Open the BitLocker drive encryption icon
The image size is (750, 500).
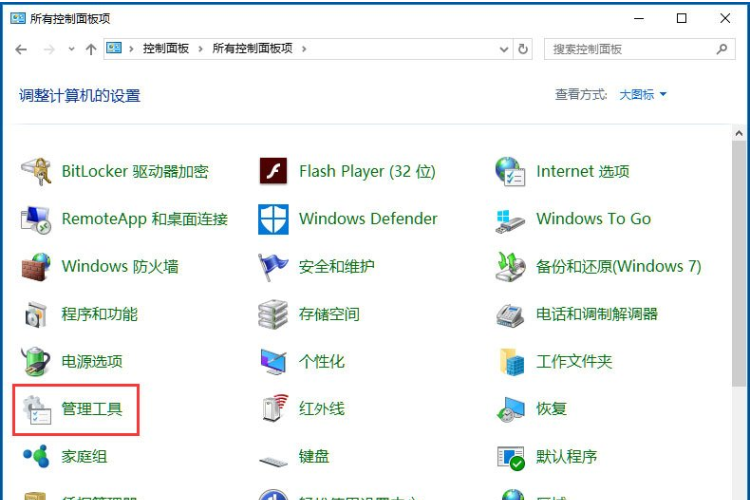[36, 171]
